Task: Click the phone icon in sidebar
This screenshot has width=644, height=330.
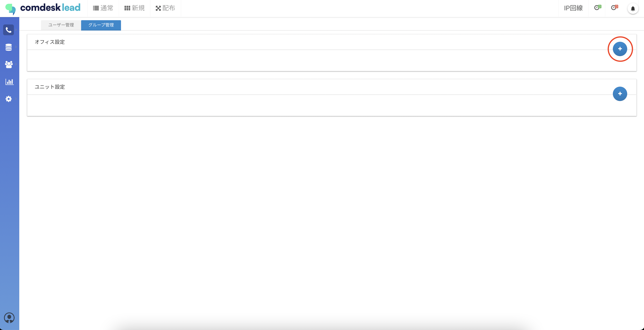Action: [9, 30]
